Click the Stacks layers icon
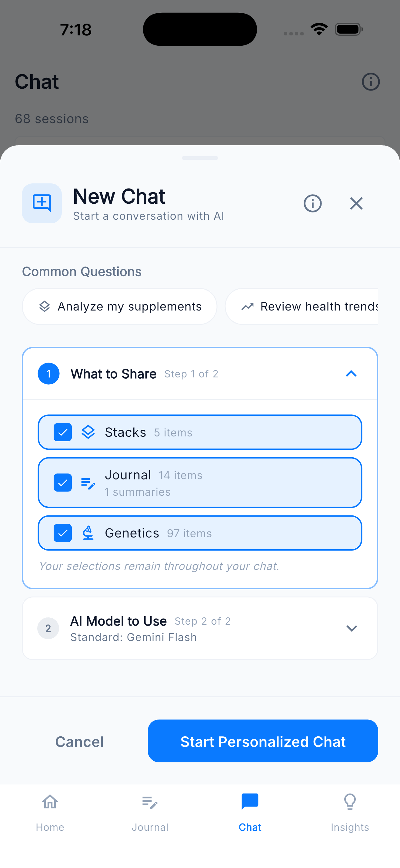 pos(88,432)
